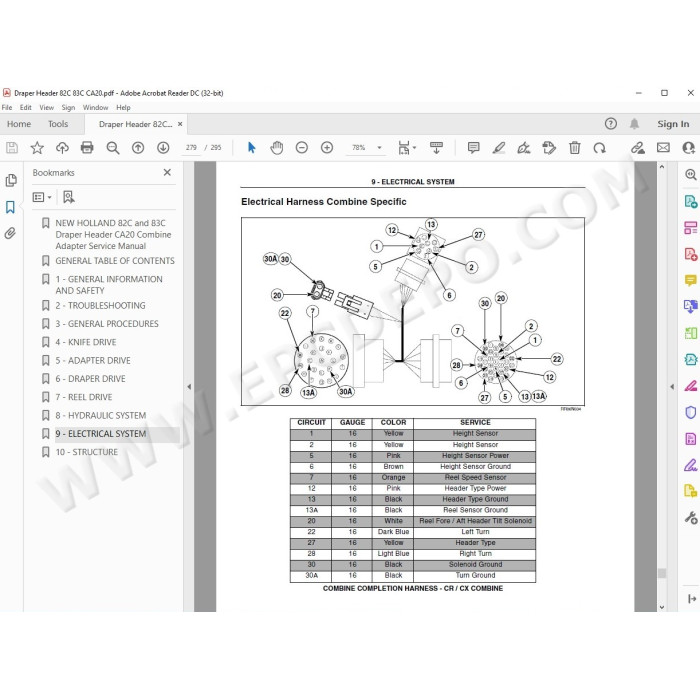Open the zoom level 78% dropdown
Screen dimensions: 700x700
coord(379,147)
